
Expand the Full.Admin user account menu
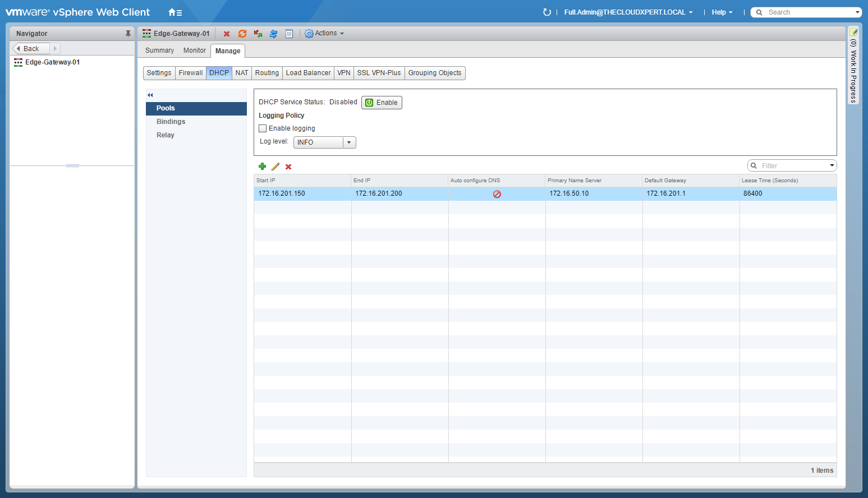coord(628,12)
